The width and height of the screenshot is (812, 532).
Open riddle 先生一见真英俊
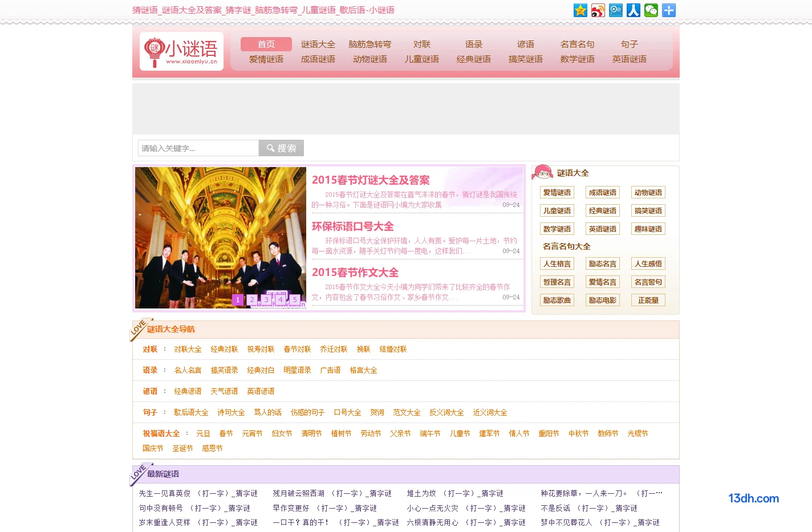pos(198,494)
